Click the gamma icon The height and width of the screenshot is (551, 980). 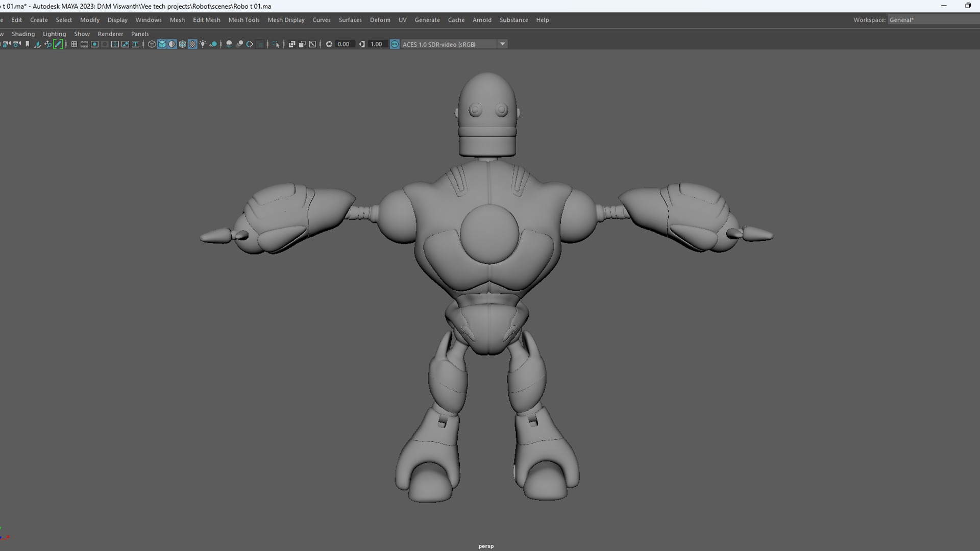[x=362, y=44]
